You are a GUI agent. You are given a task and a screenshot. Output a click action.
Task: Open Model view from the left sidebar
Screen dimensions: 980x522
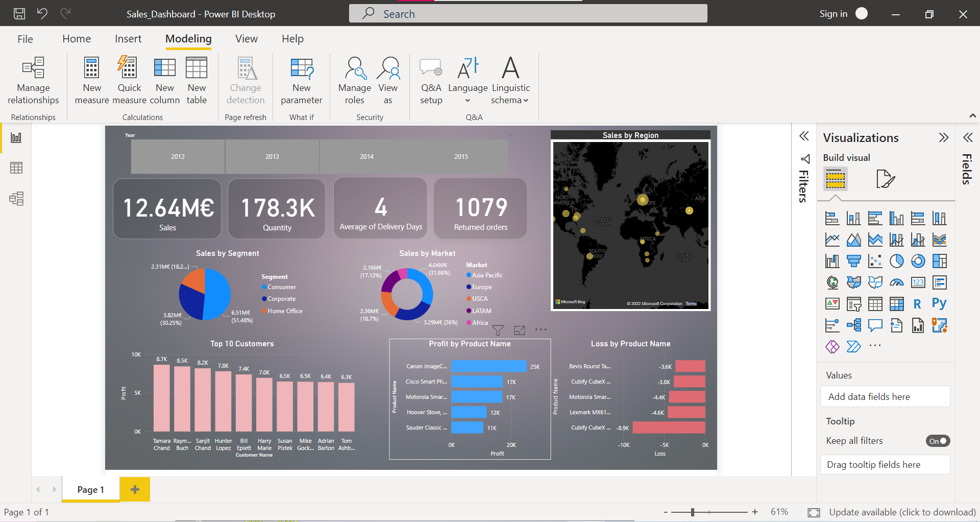click(x=17, y=199)
